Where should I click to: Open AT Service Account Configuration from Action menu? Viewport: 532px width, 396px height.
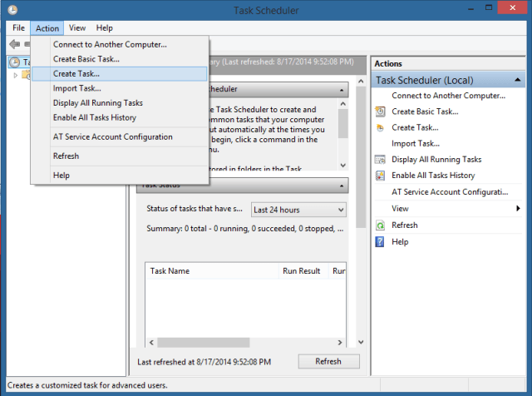coord(120,137)
